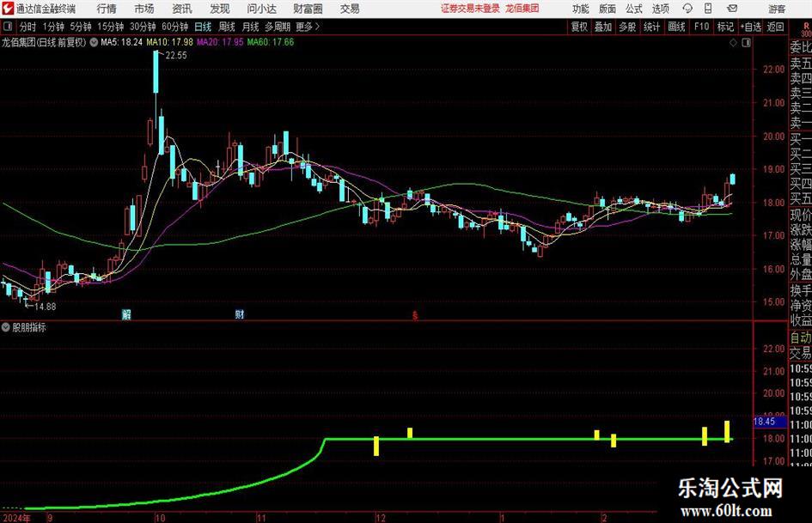Click the 解 marker under the chart
812x523 pixels.
(126, 314)
